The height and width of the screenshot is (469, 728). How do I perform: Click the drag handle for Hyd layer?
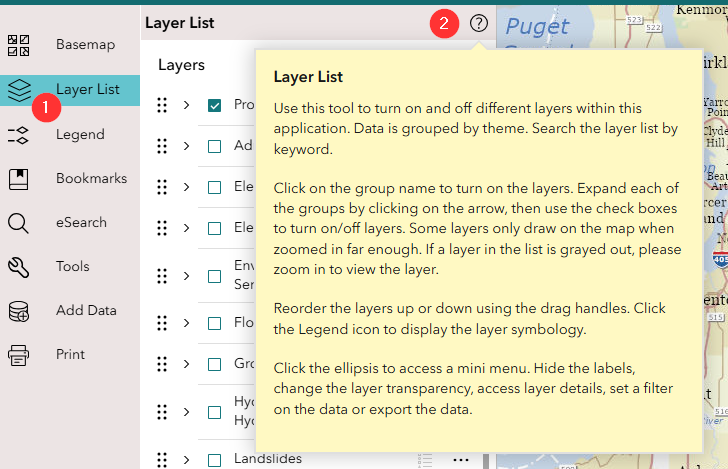click(162, 412)
